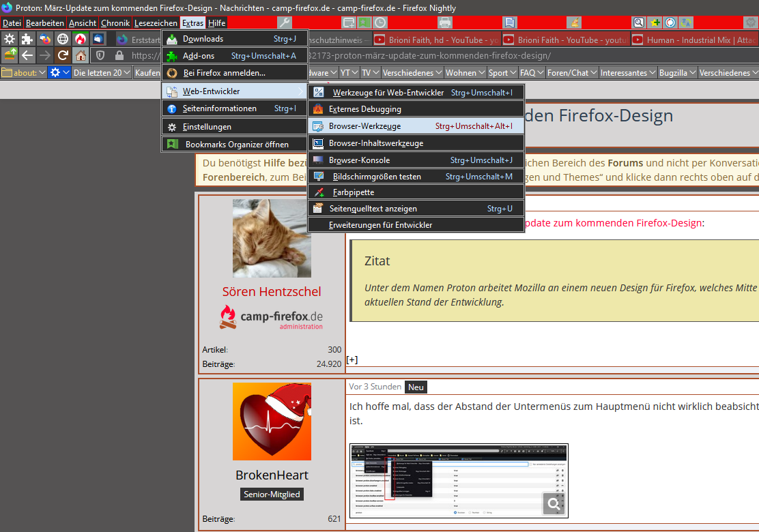Image resolution: width=759 pixels, height=532 pixels.
Task: Expand the Sport bookmarks folder
Action: pyautogui.click(x=502, y=72)
